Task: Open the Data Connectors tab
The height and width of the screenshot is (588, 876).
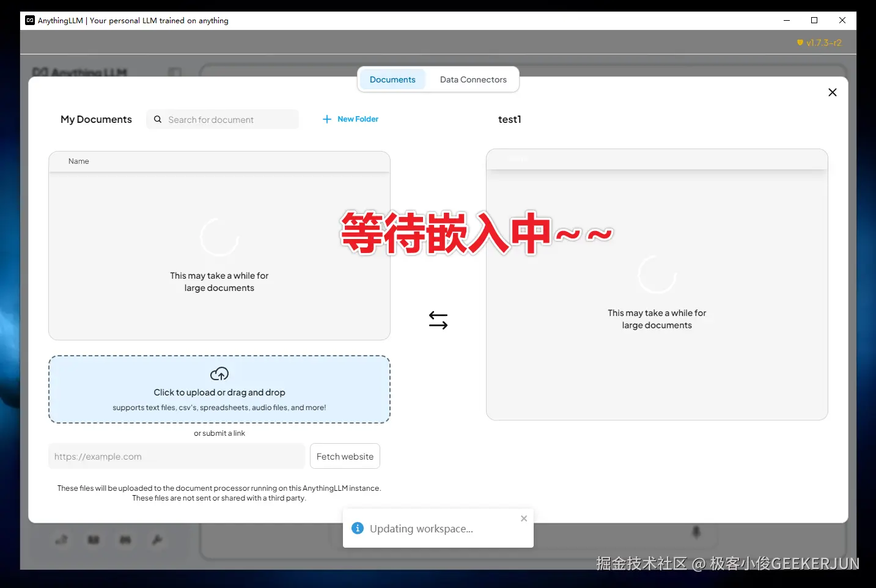Action: point(473,79)
